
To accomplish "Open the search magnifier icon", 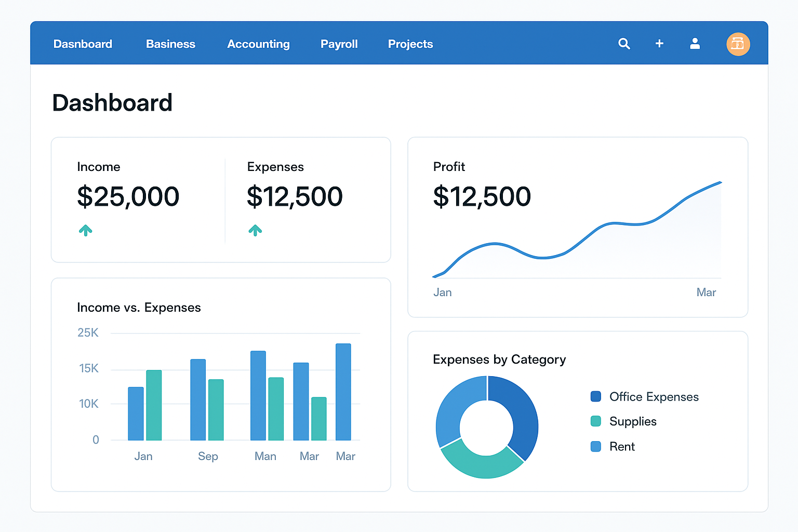I will tap(624, 44).
